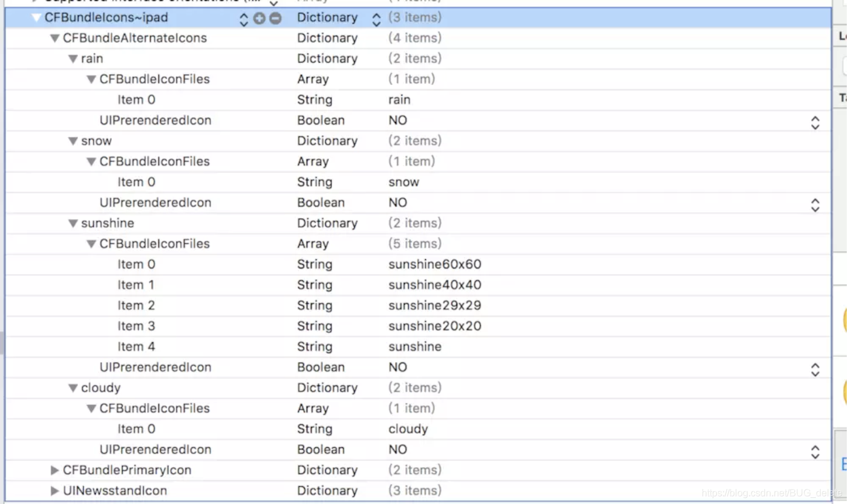Select Item 3 under sunshine CFBundleIconFiles

[136, 326]
